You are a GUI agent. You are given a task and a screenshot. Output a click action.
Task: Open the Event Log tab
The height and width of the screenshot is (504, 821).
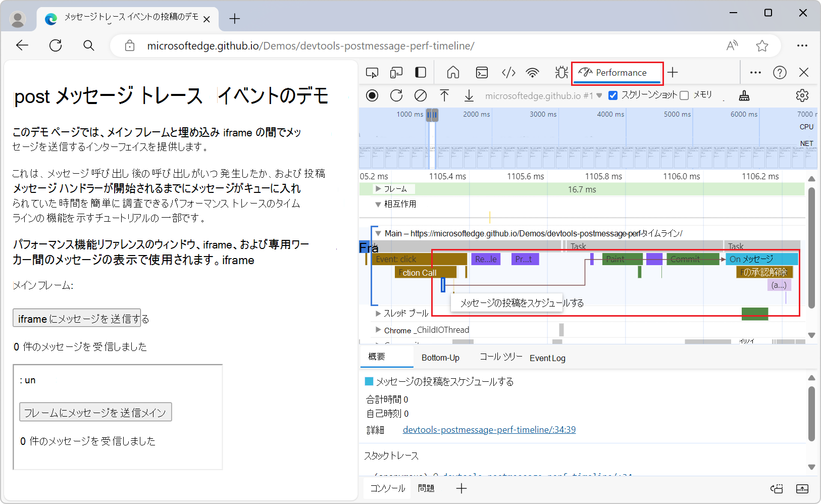[x=547, y=358]
